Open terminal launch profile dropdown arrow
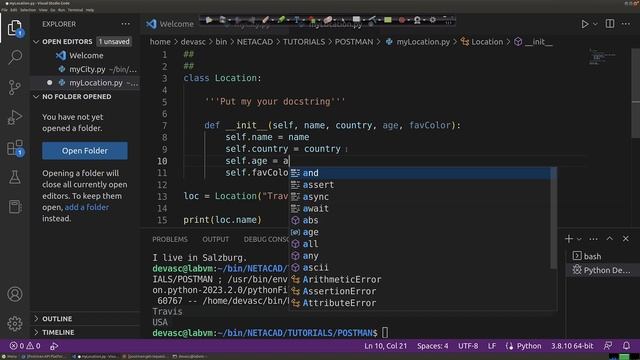 click(x=579, y=239)
